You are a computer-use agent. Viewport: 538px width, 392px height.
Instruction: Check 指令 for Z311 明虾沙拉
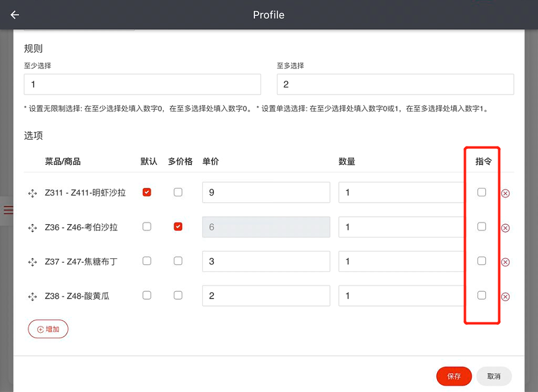(482, 192)
